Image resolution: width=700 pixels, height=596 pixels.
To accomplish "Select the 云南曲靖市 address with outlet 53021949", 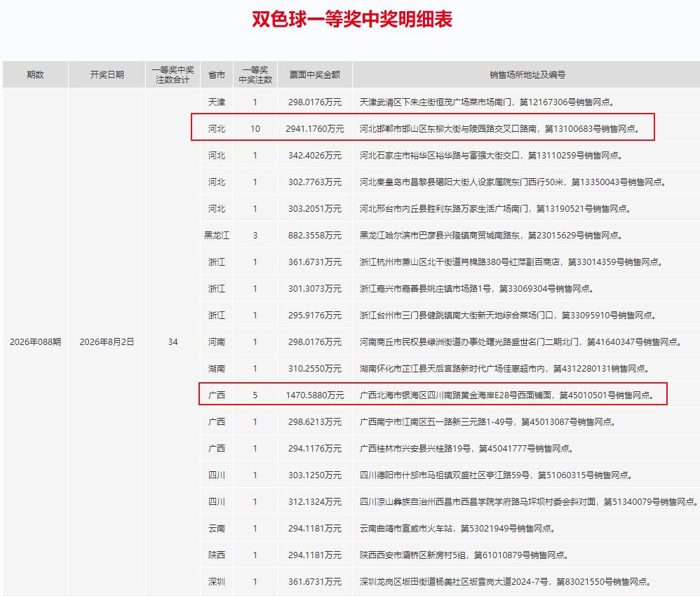I will (458, 529).
